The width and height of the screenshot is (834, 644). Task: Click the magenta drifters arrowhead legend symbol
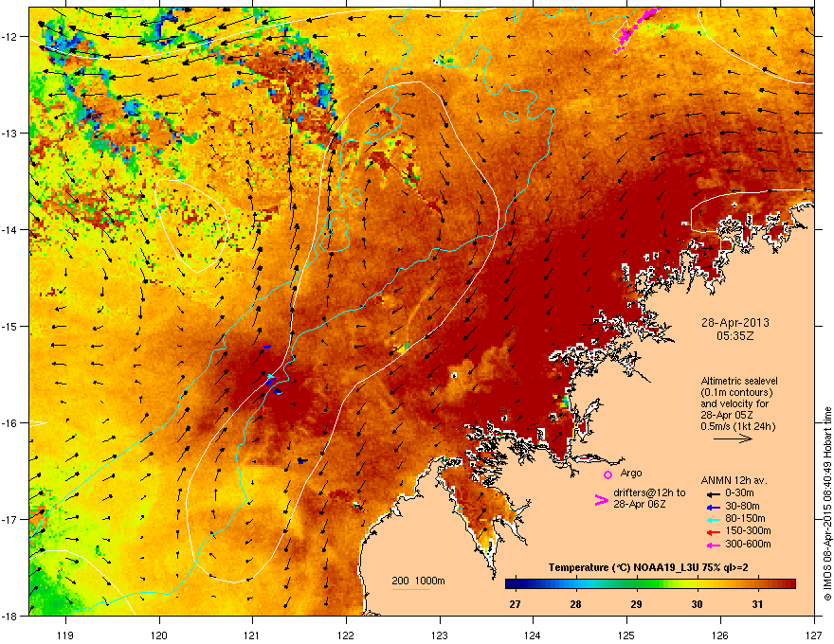pos(601,500)
